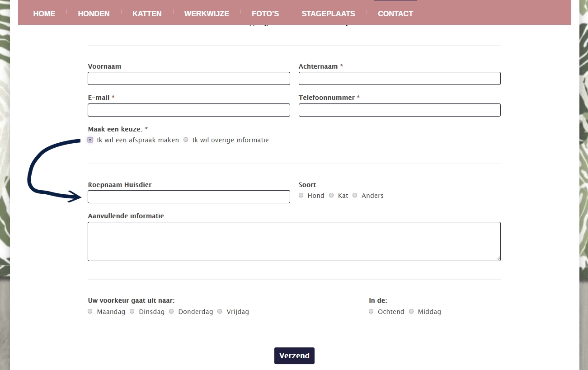Open the Katten navigation link

147,14
